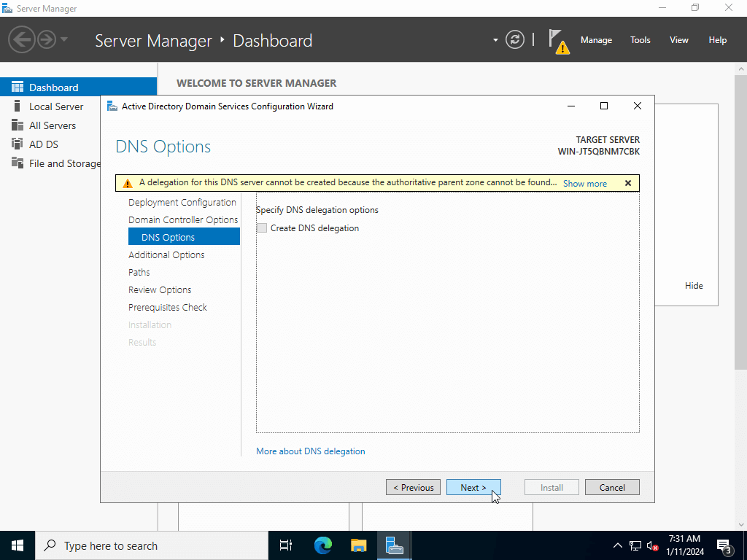This screenshot has height=560, width=747.
Task: Click the Next button
Action: 473,487
